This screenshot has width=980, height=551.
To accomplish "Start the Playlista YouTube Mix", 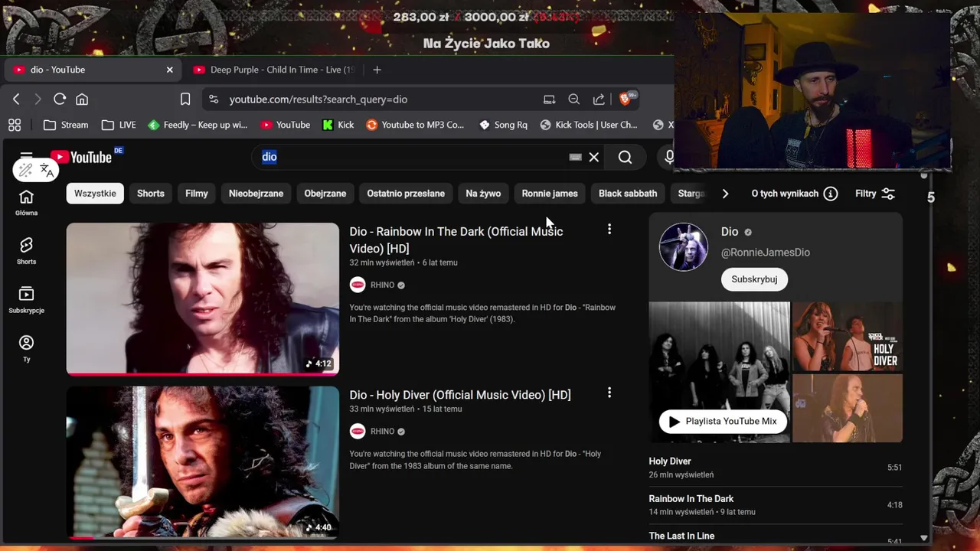I will tap(723, 421).
